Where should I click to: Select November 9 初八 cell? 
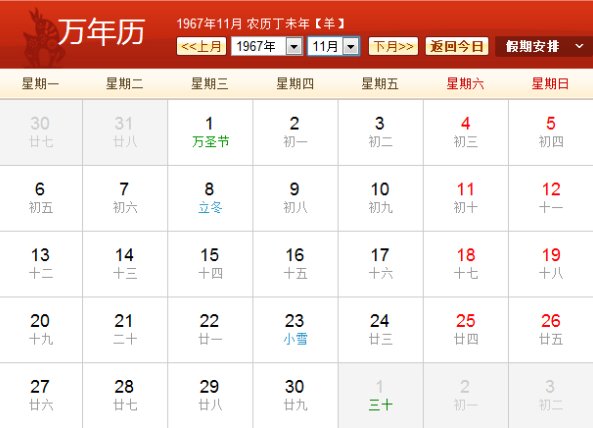295,198
